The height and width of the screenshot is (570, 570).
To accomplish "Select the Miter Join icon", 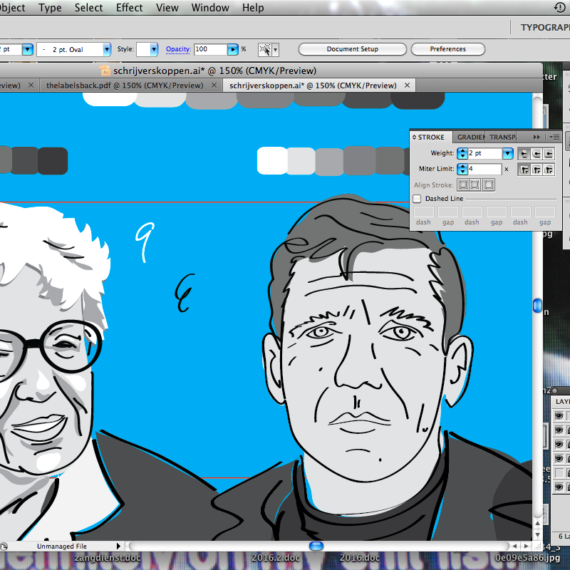I will (523, 169).
